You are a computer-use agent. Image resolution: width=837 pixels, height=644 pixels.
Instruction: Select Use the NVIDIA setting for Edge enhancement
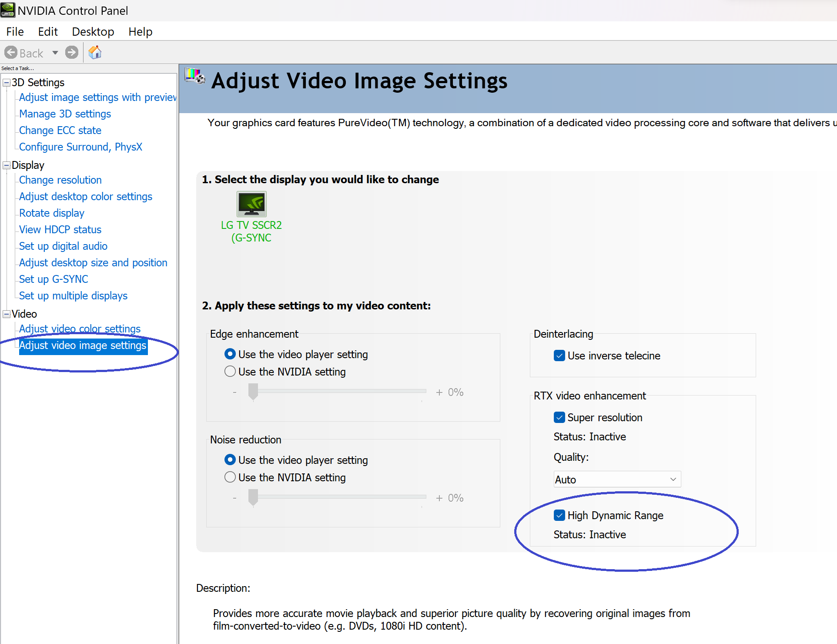pyautogui.click(x=230, y=372)
